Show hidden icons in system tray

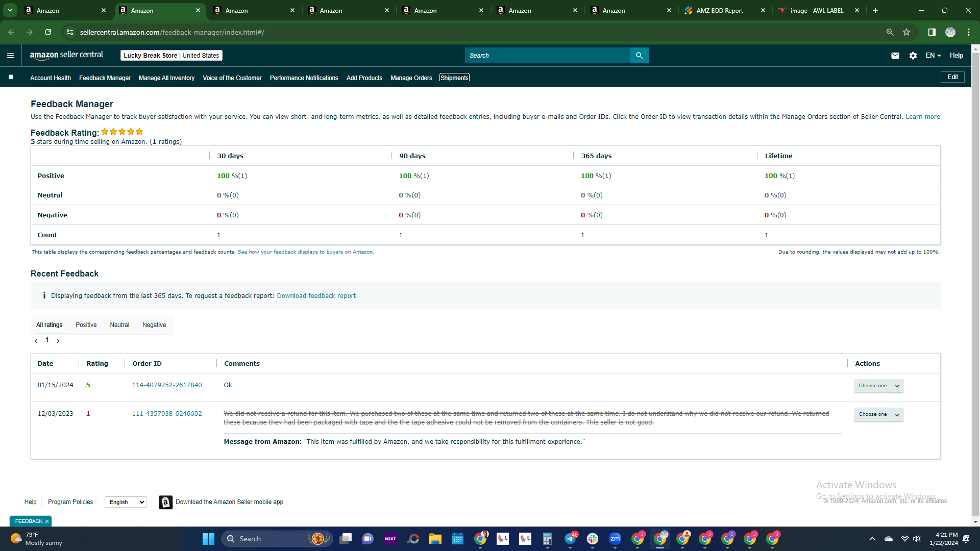[872, 539]
